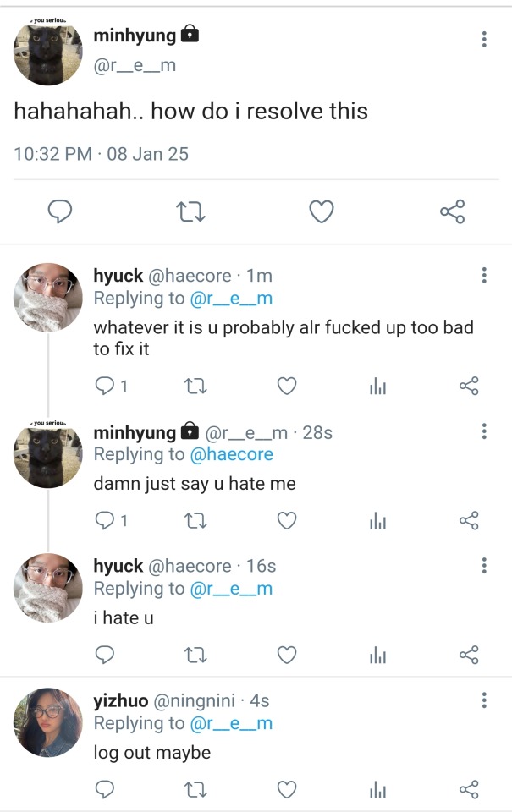Share minhyung's main tweet
Screen dimensions: 512x812
453,211
